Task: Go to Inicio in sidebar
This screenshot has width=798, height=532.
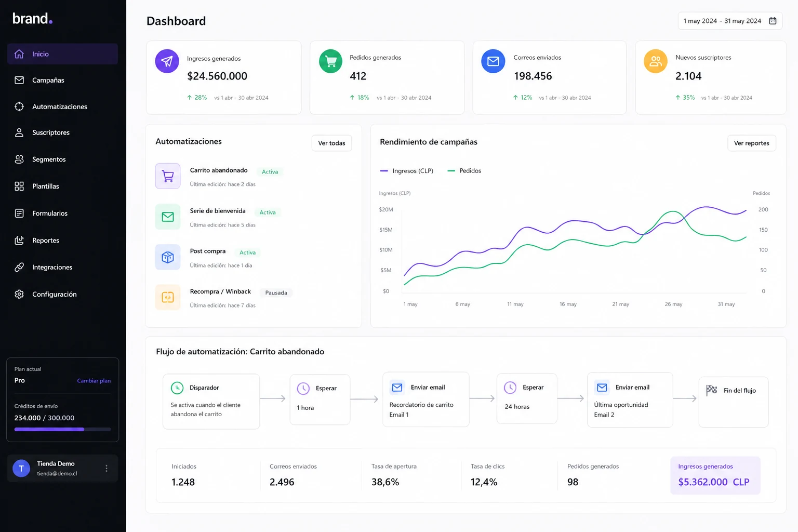Action: click(62, 54)
